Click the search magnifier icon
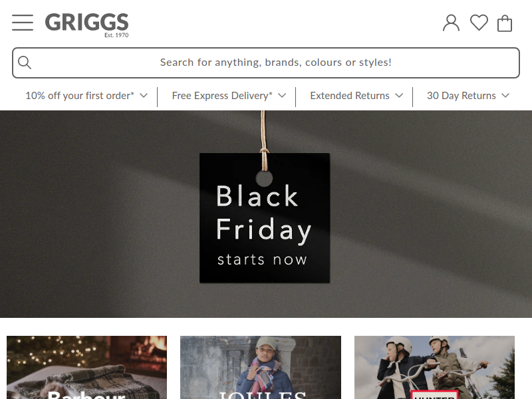The image size is (532, 399). 25,63
